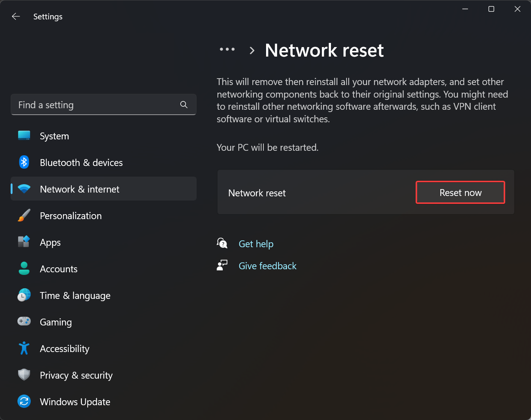
Task: Minimize the Settings window
Action: click(465, 9)
